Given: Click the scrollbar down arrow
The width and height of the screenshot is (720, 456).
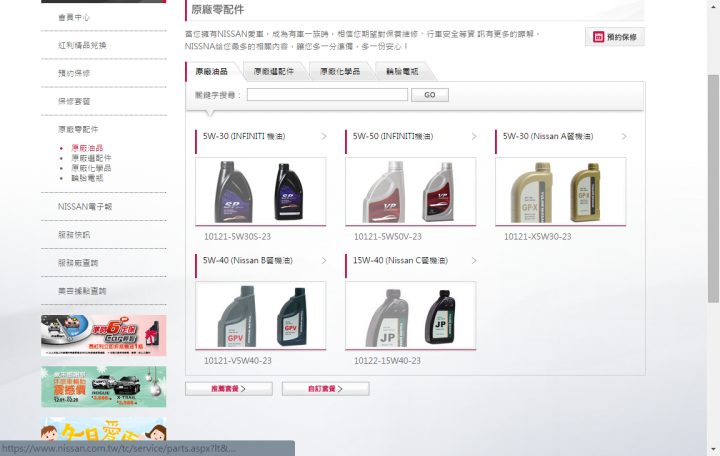Looking at the screenshot, I should tap(713, 449).
